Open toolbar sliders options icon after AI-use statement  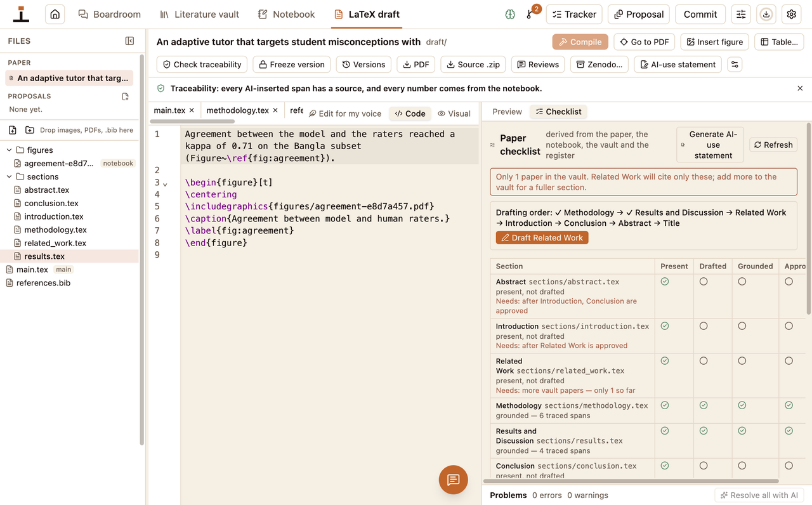pos(735,64)
